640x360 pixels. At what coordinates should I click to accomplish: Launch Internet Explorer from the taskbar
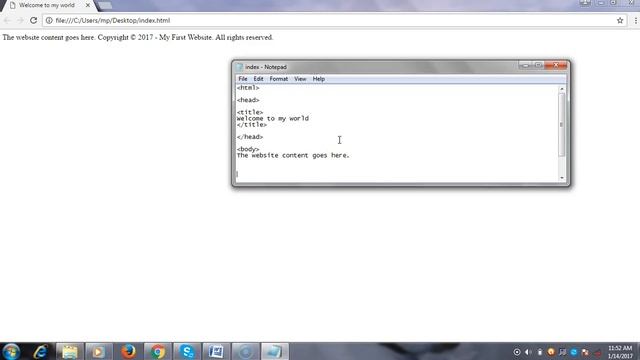[40, 351]
